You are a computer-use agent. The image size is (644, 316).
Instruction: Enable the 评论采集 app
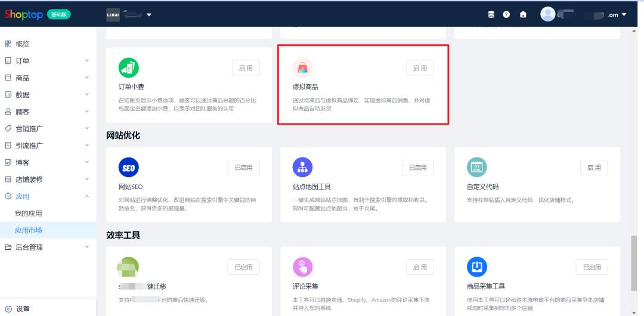[420, 267]
